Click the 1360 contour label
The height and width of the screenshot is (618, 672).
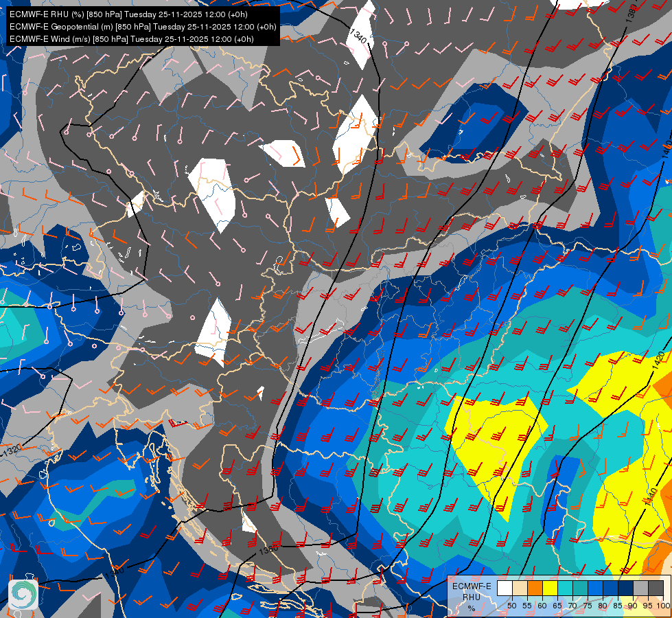coord(268,549)
